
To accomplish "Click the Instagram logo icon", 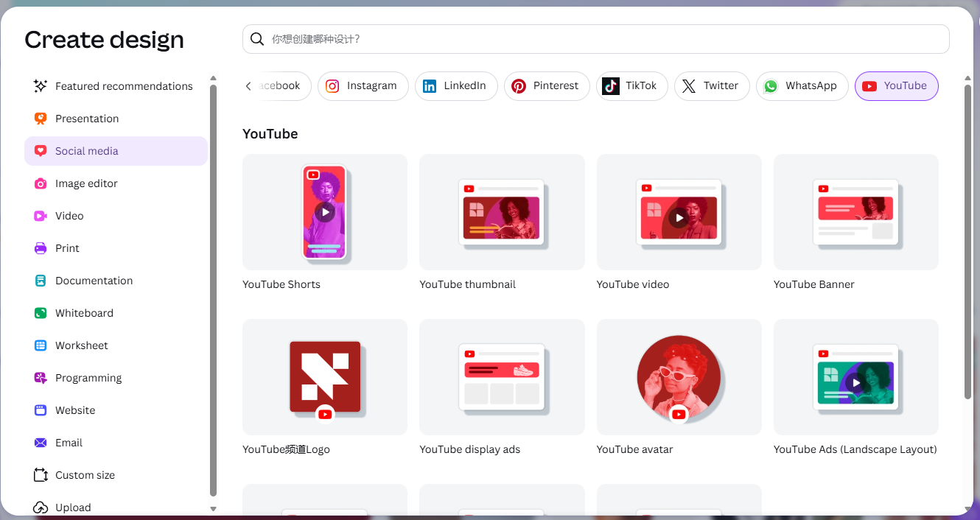I will [332, 86].
